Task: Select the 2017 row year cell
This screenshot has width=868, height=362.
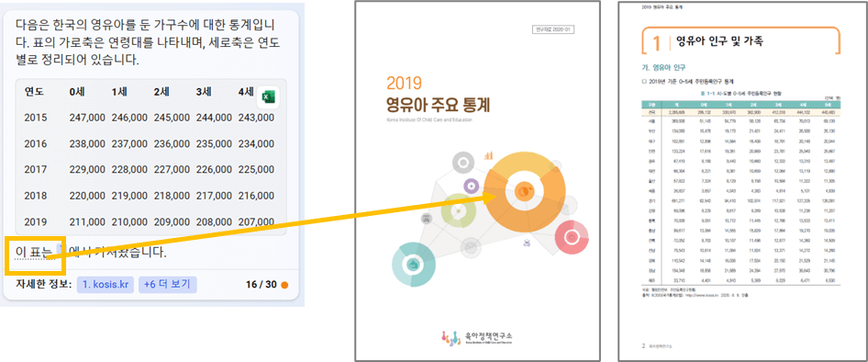Action: [36, 170]
